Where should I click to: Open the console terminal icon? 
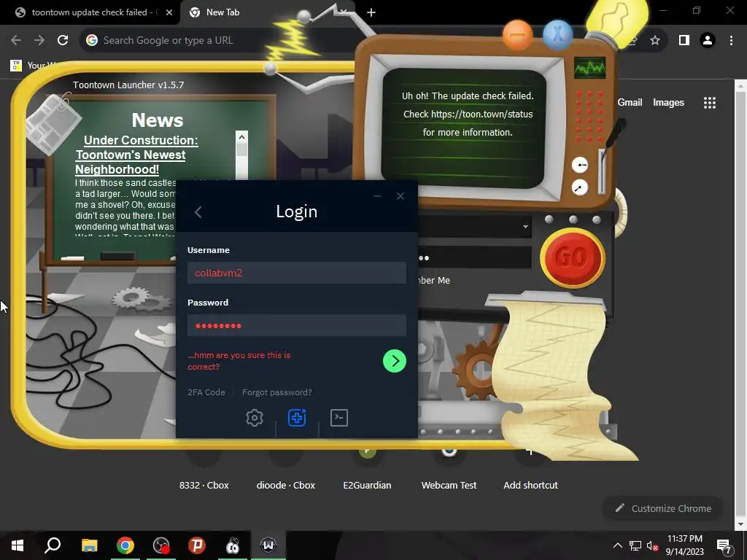pyautogui.click(x=339, y=418)
